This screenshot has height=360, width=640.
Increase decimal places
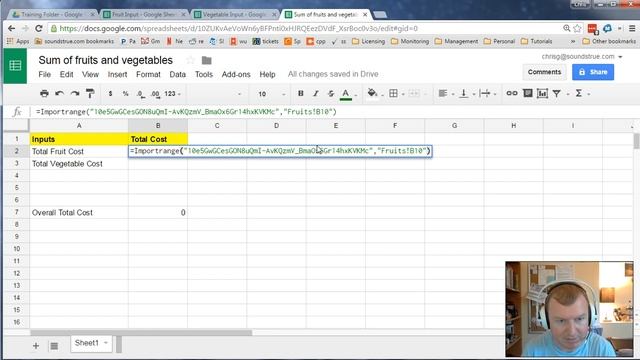[x=155, y=94]
